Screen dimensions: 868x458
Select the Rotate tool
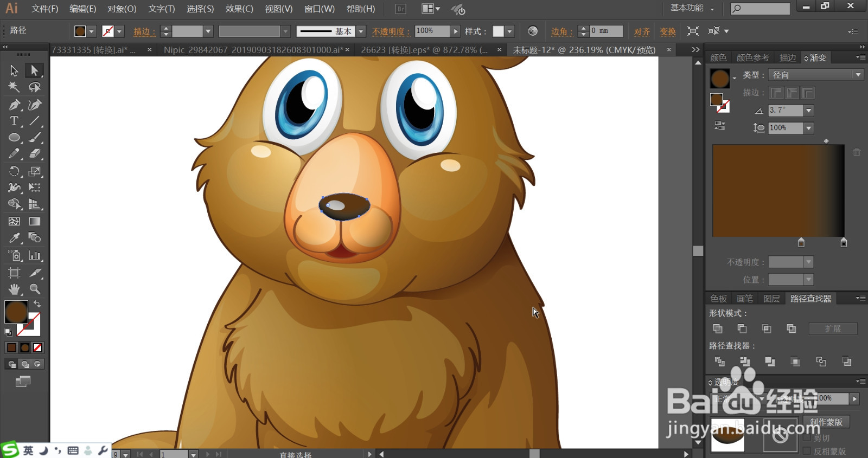[14, 171]
